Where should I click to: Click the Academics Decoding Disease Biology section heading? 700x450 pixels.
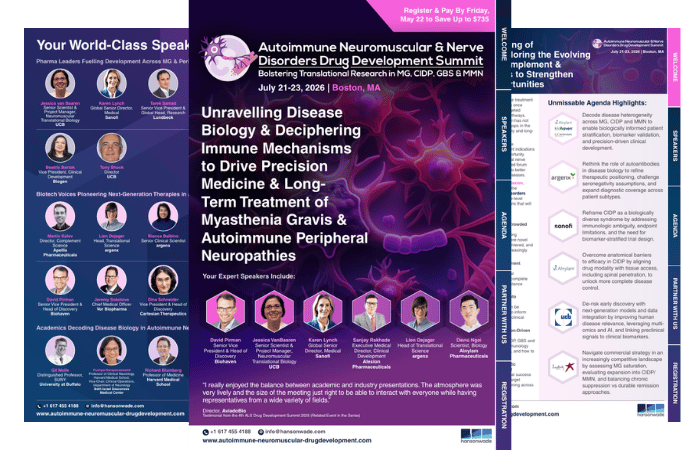(x=112, y=328)
